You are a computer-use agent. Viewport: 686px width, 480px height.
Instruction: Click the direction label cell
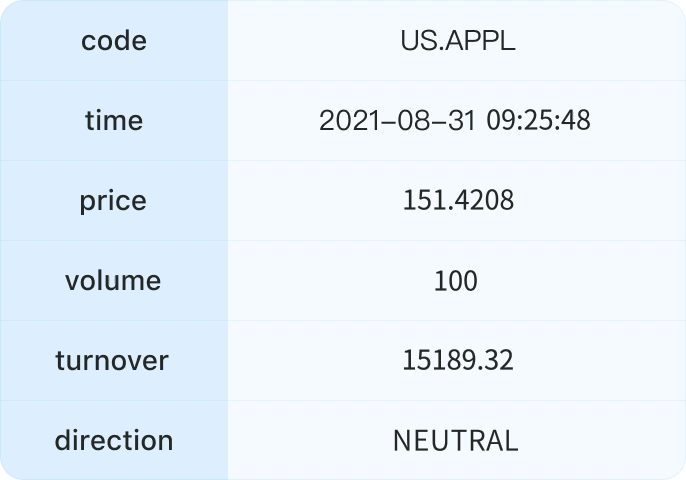(x=114, y=441)
